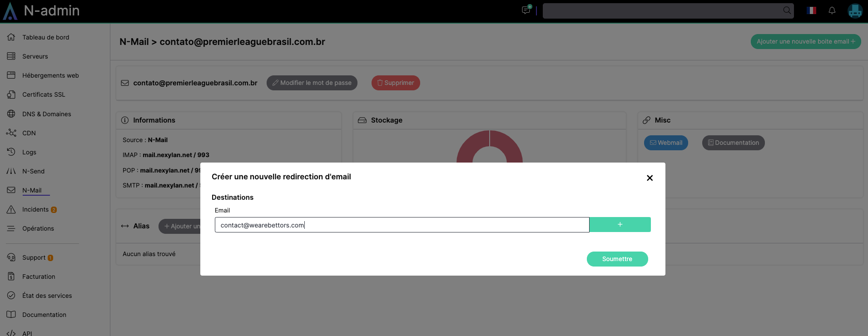This screenshot has width=868, height=336.
Task: Close the email redirection dialog
Action: pos(650,178)
